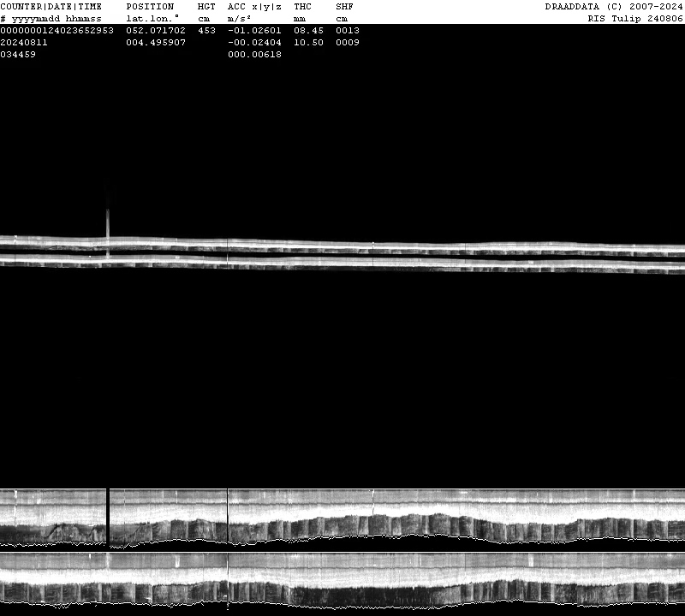This screenshot has width=685, height=616.
Task: Select the SHF column header
Action: (x=344, y=6)
